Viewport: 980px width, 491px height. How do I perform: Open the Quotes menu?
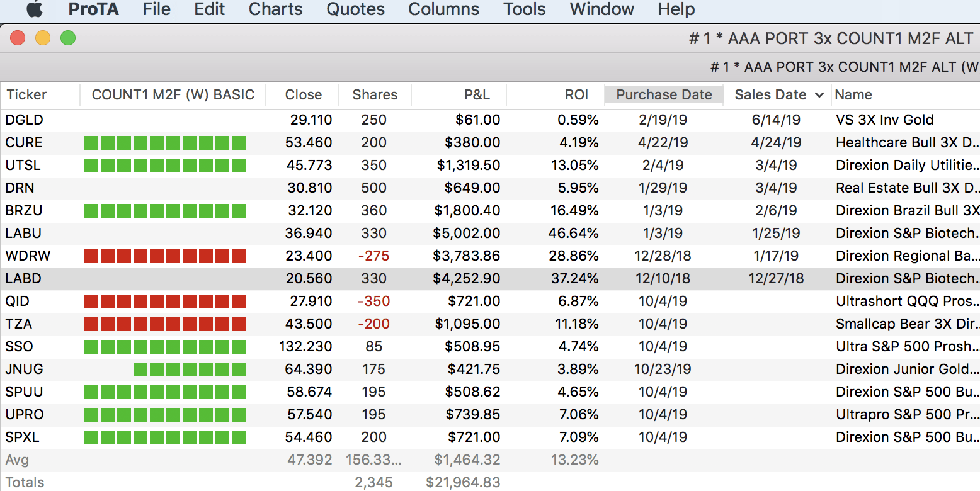[x=355, y=9]
